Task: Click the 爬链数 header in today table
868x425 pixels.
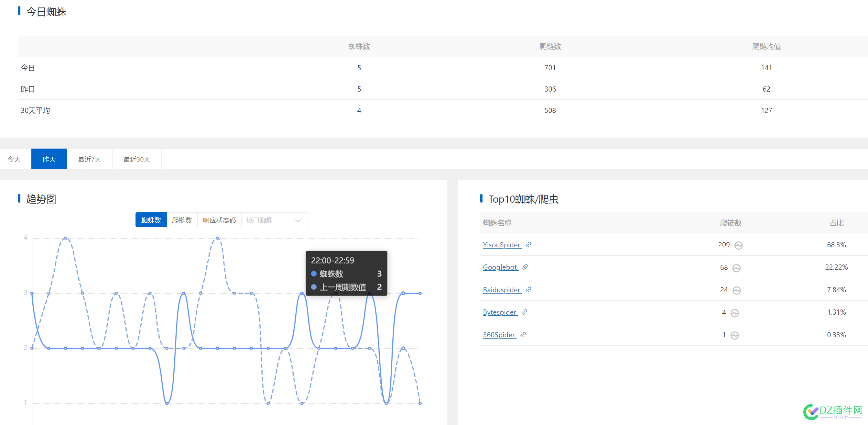Action: click(x=550, y=46)
